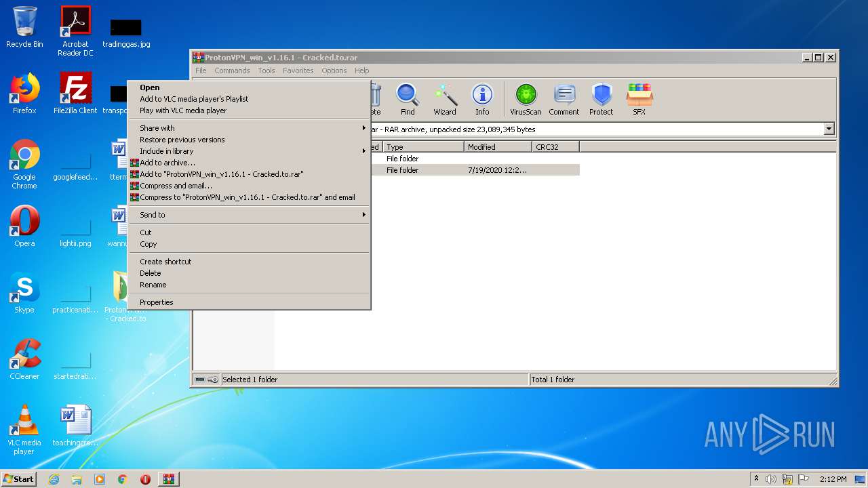Launch Opera from the desktop
This screenshot has height=488, width=868.
24,226
